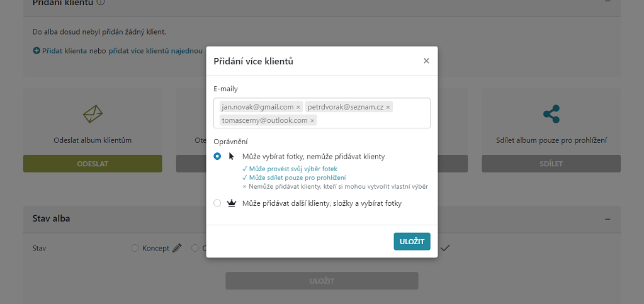Open the 'přidat více klientů najednou' link
This screenshot has height=304, width=644.
(x=155, y=51)
